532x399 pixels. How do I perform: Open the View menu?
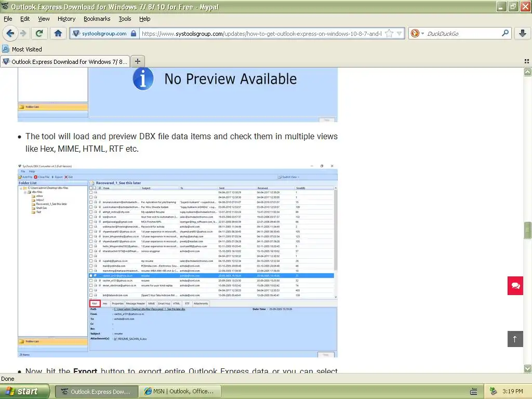pos(44,19)
